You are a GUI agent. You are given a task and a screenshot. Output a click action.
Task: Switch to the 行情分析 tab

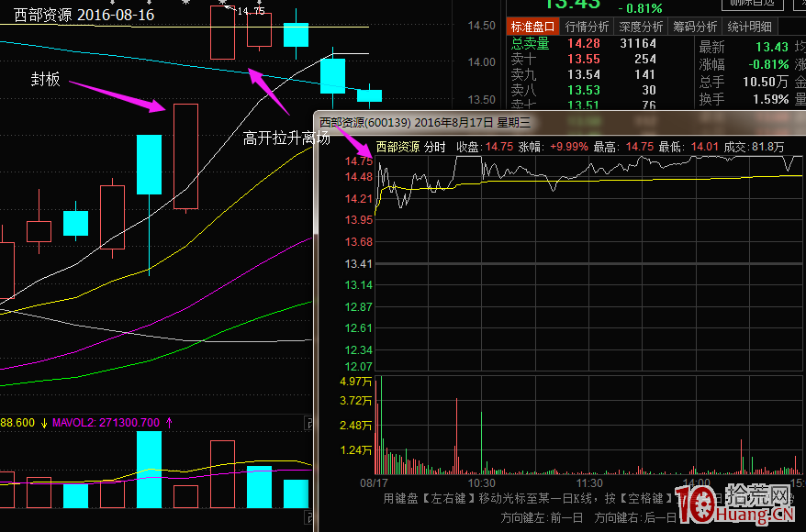pyautogui.click(x=587, y=27)
